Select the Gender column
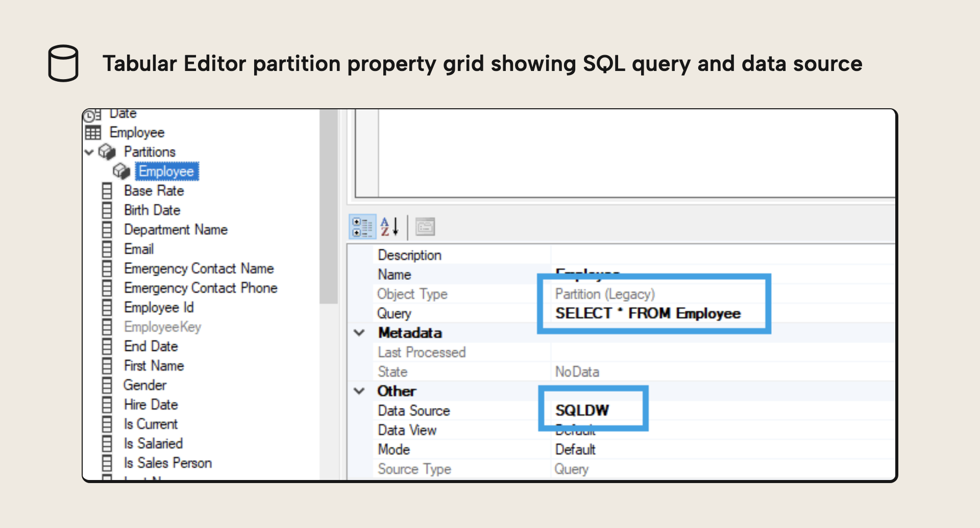This screenshot has height=528, width=980. [145, 385]
